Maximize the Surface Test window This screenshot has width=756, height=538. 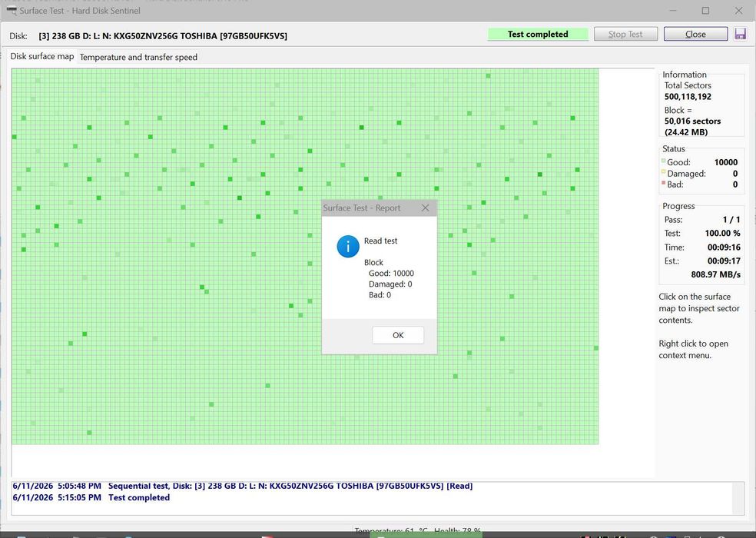[x=705, y=10]
